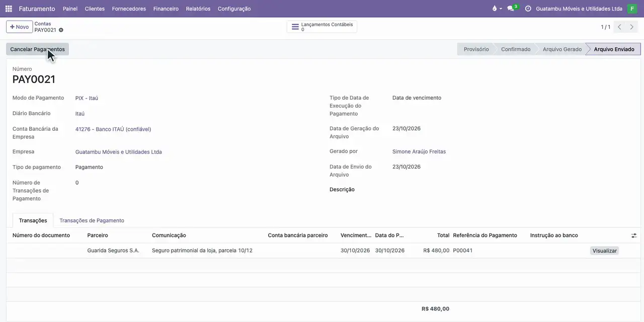The height and width of the screenshot is (322, 644).
Task: Open the Painel menu
Action: (70, 9)
